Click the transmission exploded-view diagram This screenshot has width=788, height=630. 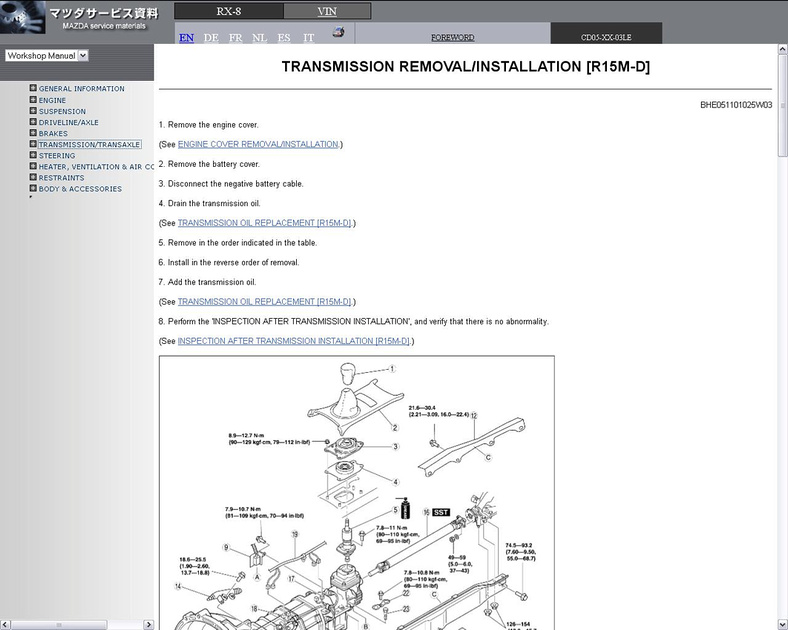[357, 492]
